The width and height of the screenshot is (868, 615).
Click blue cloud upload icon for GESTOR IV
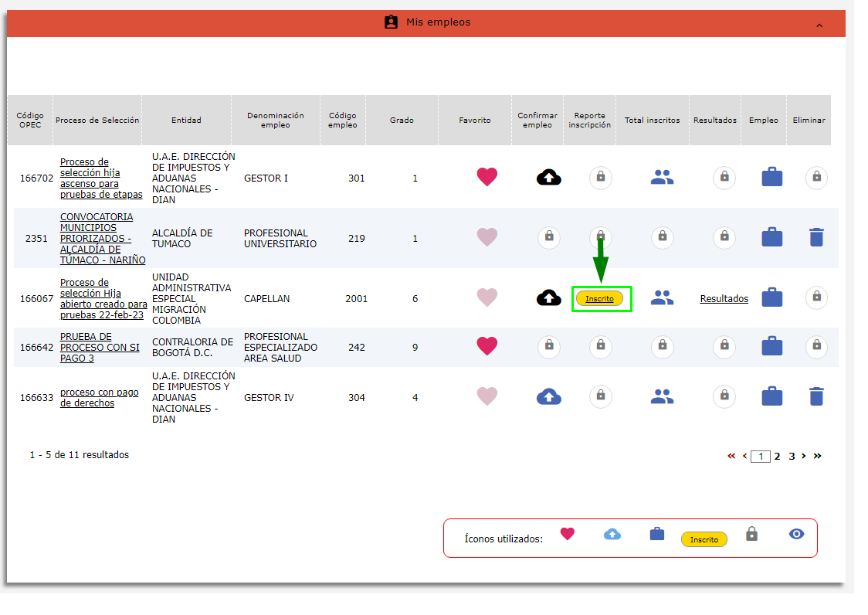(548, 397)
